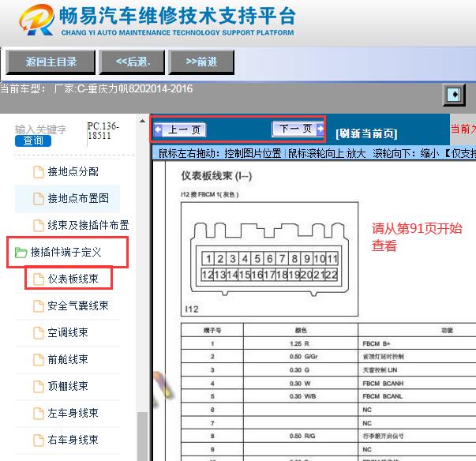Open the 接地点分配 document
Viewport: 476px width, 461px height.
tap(73, 172)
